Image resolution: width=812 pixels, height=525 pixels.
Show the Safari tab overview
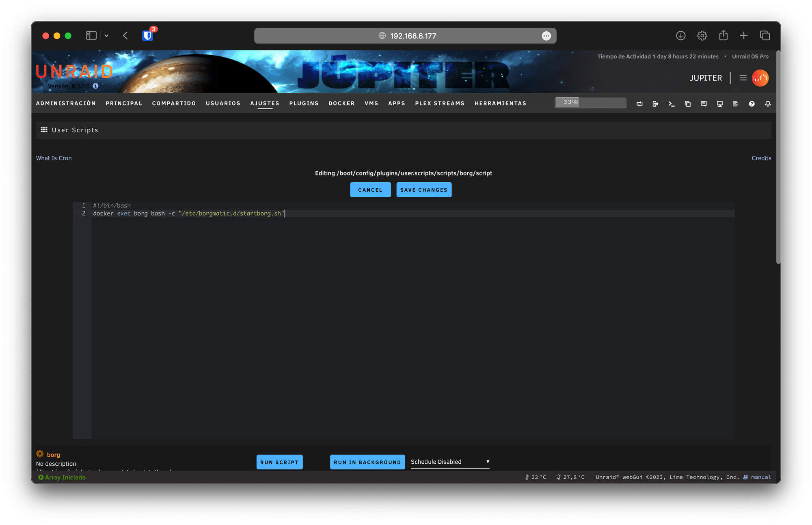coord(765,36)
